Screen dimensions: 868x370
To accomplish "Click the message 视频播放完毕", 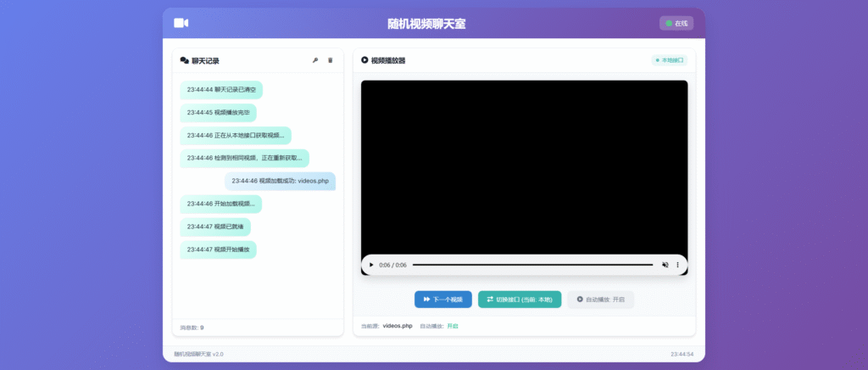I will 218,112.
